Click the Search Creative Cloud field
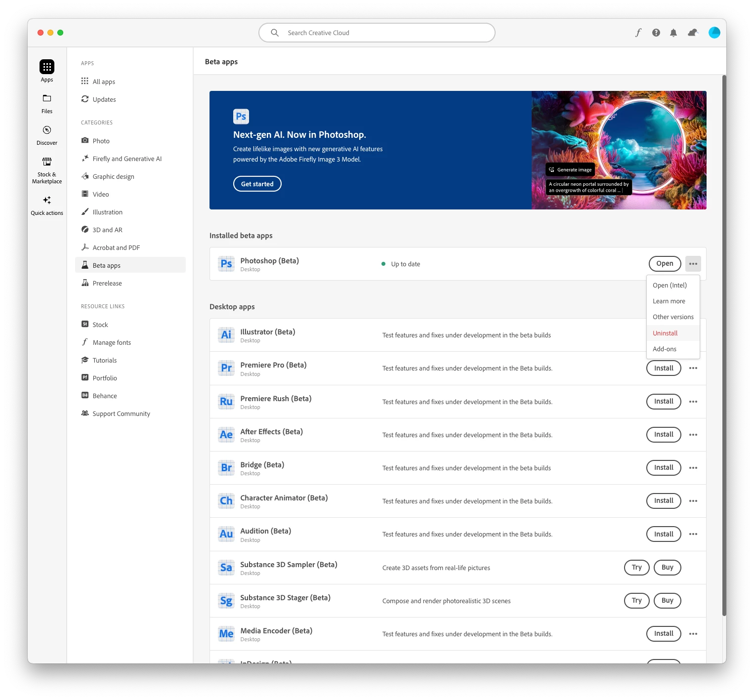Image resolution: width=754 pixels, height=700 pixels. point(377,33)
